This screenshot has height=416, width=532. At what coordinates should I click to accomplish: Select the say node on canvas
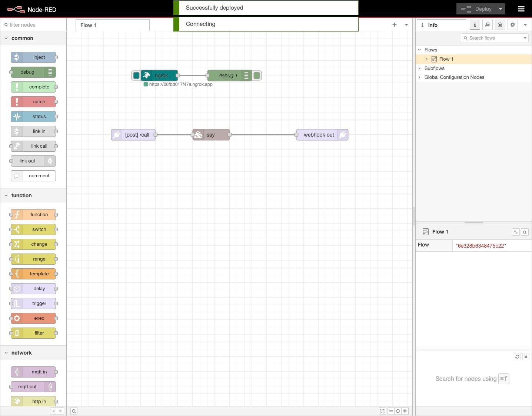211,135
